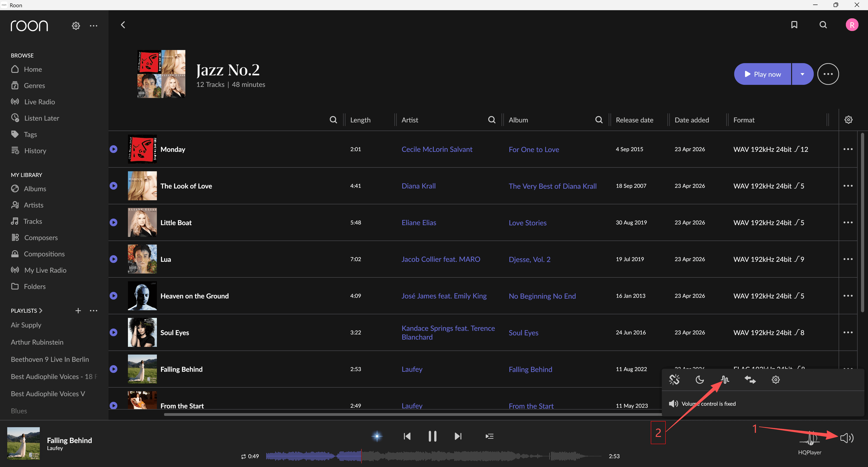The width and height of the screenshot is (868, 467).
Task: Play Soul Eyes with its play icon
Action: click(x=113, y=332)
